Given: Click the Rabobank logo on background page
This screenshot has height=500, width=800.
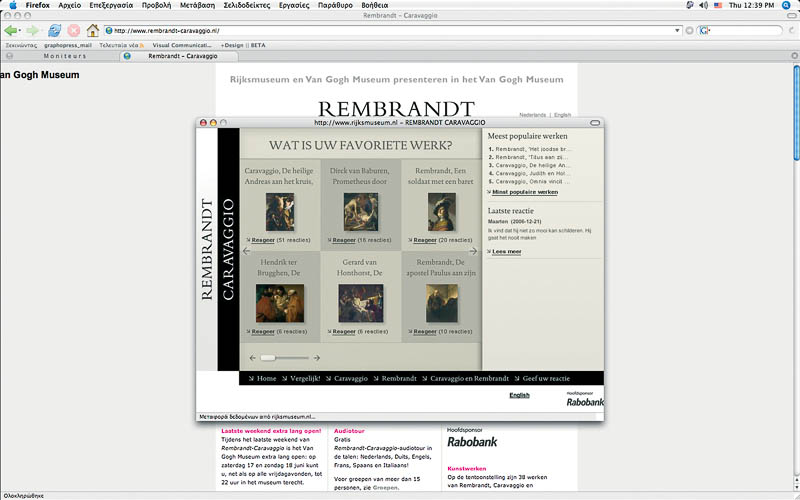Looking at the screenshot, I should [472, 442].
